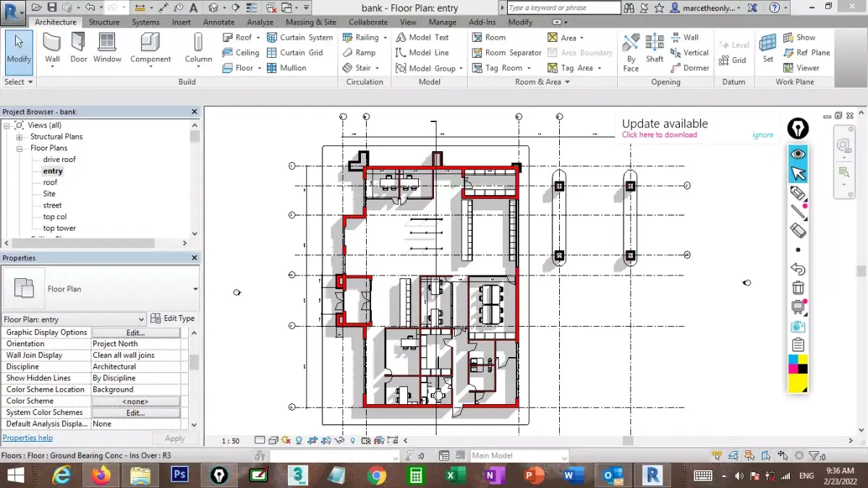The height and width of the screenshot is (488, 868).
Task: Open the work plane Viewer
Action: pyautogui.click(x=801, y=68)
